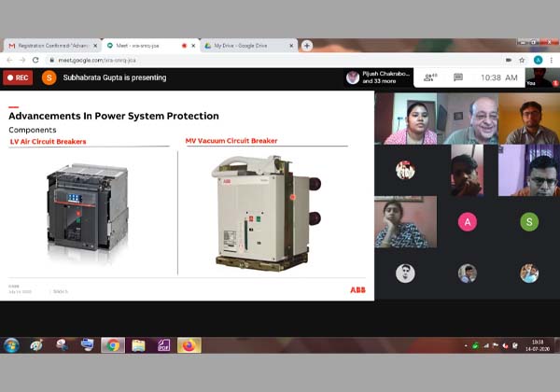The width and height of the screenshot is (560, 392).
Task: Open the PDF app on taskbar
Action: 163,345
